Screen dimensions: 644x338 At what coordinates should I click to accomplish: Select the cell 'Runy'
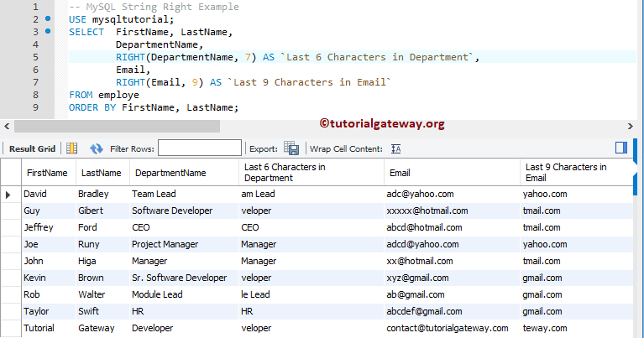coord(102,244)
